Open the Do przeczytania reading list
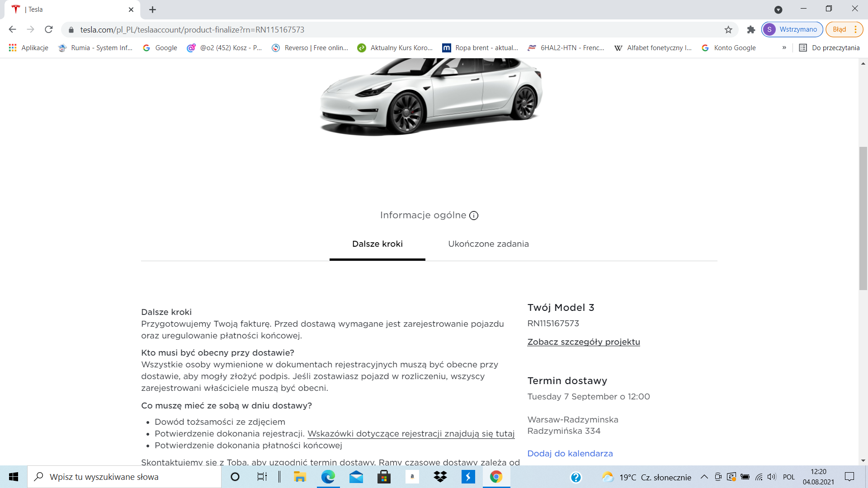 click(829, 48)
